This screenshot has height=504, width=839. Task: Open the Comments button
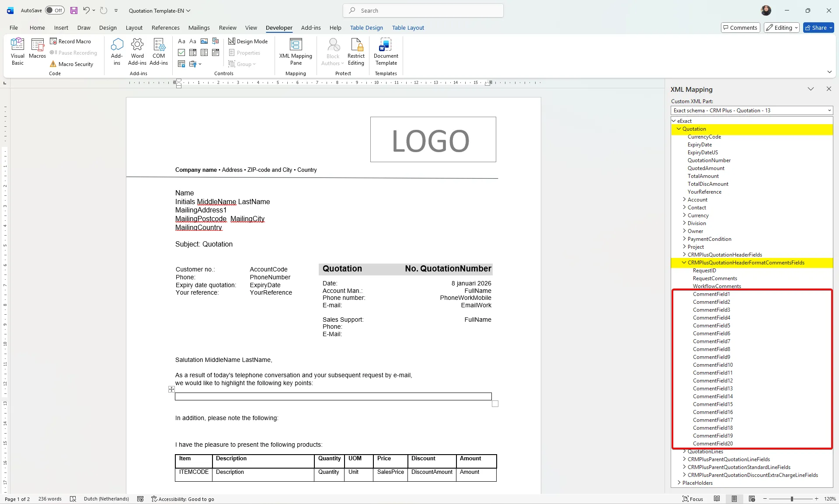pos(740,28)
